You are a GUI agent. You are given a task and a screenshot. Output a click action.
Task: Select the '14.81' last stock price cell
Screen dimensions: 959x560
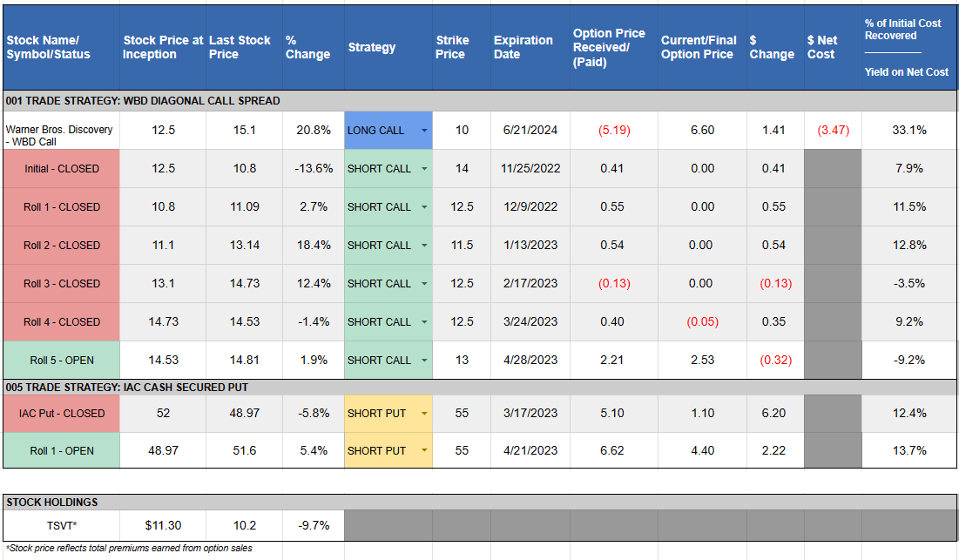[244, 360]
